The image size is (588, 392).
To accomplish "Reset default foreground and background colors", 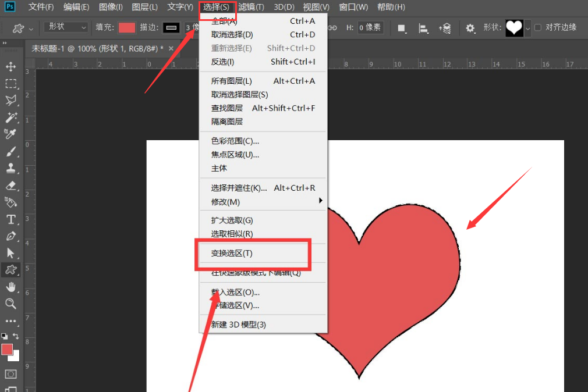I will tap(5, 336).
